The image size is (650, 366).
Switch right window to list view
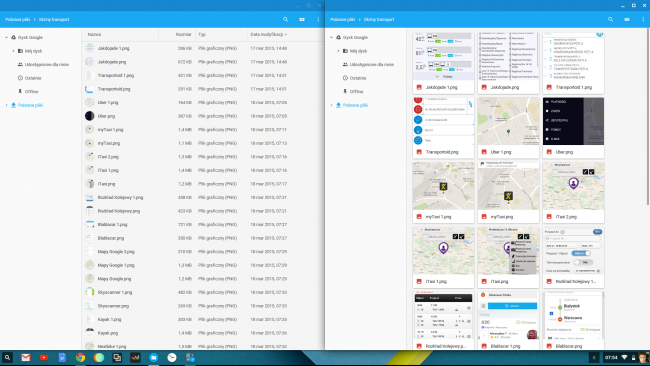627,19
